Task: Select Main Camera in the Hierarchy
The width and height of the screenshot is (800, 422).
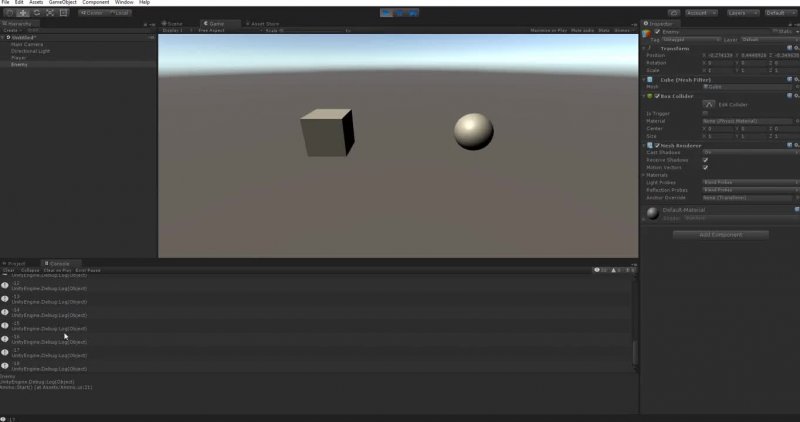Action: tap(25, 43)
